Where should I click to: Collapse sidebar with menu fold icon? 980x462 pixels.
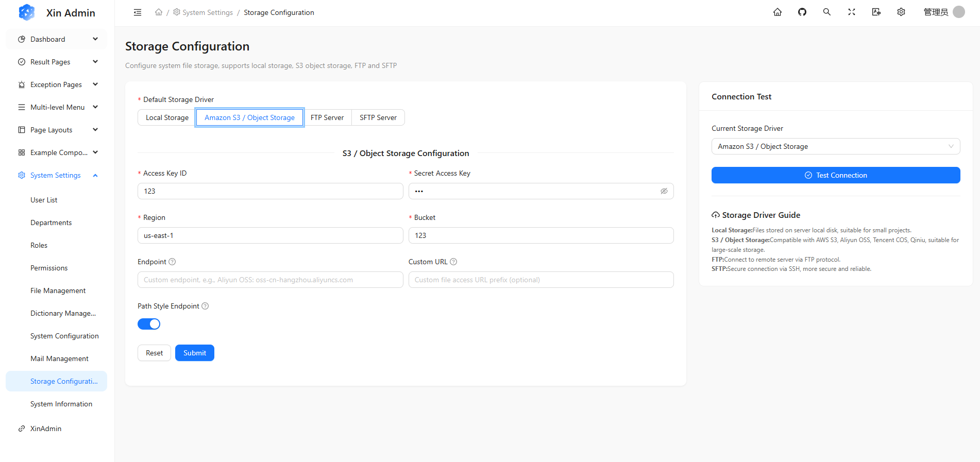click(x=138, y=12)
